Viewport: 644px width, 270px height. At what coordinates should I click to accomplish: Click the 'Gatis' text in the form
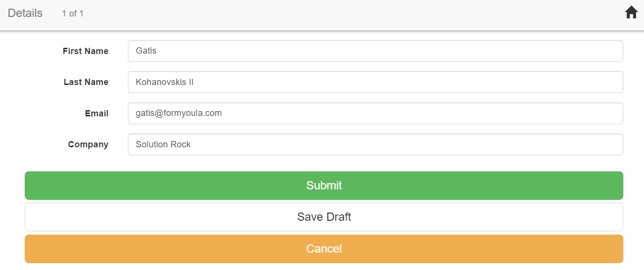point(146,51)
